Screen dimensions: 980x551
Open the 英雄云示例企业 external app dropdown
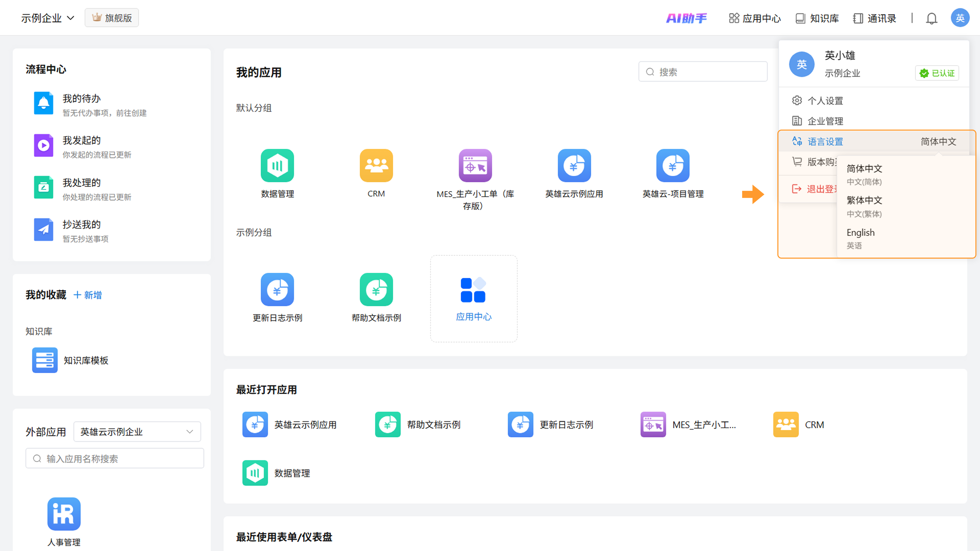point(137,432)
